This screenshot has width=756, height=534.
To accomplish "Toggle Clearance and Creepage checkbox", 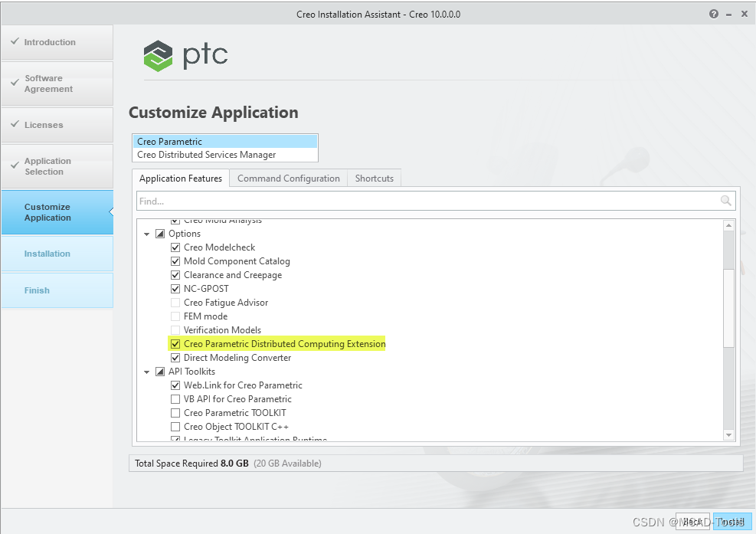I will [x=175, y=275].
